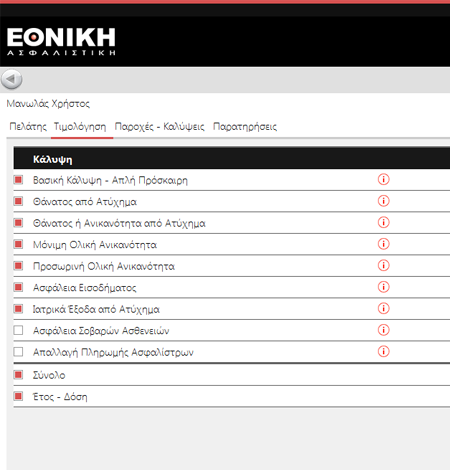The height and width of the screenshot is (470, 450).
Task: Show info icon for Θάνατος από Ατύχημα
Action: click(x=384, y=201)
